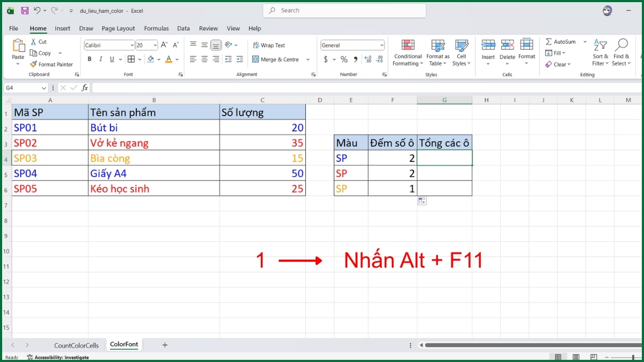
Task: Open the AutoSum dropdown arrow
Action: click(x=584, y=41)
